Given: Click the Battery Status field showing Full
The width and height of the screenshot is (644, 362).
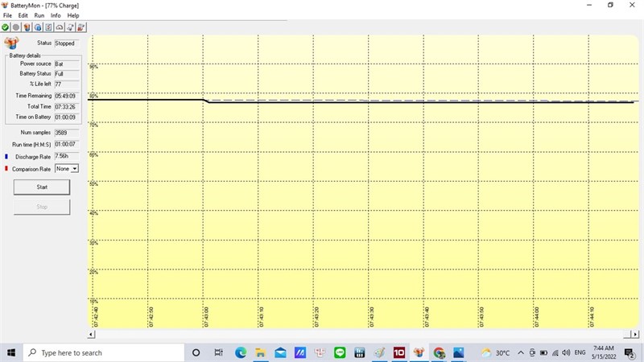Looking at the screenshot, I should 67,74.
